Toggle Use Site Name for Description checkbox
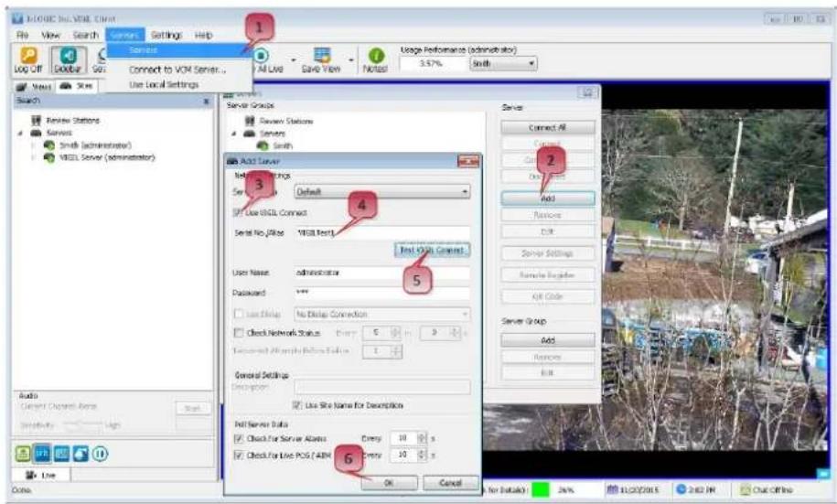837x504 pixels. tap(297, 405)
